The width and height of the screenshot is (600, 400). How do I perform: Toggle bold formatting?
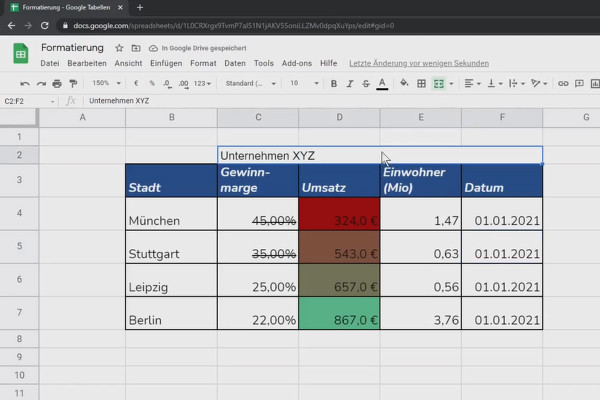click(334, 83)
